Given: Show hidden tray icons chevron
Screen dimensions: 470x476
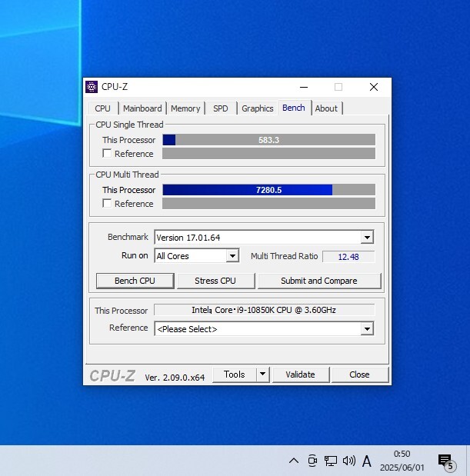Looking at the screenshot, I should [x=294, y=461].
